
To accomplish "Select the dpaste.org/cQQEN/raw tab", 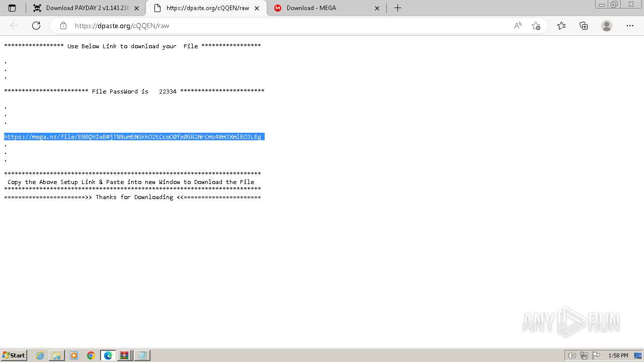I will [x=206, y=8].
